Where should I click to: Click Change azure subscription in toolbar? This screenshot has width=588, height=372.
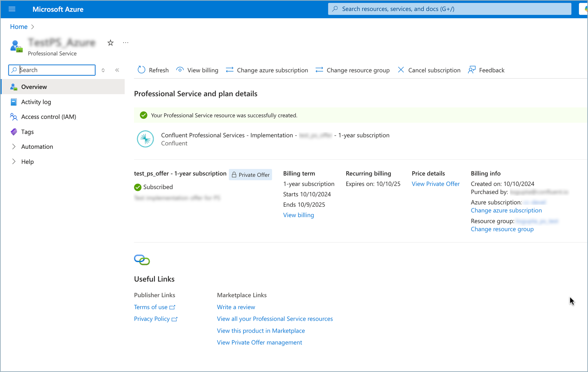(267, 70)
